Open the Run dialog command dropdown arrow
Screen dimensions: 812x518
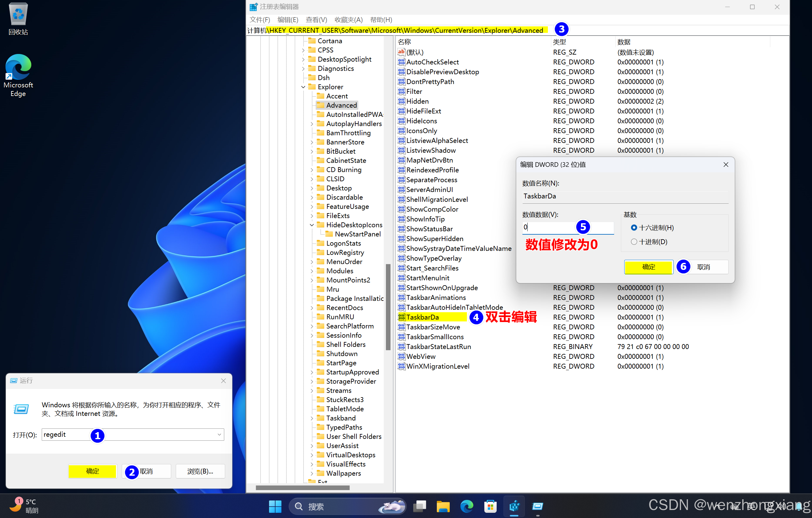(x=219, y=434)
